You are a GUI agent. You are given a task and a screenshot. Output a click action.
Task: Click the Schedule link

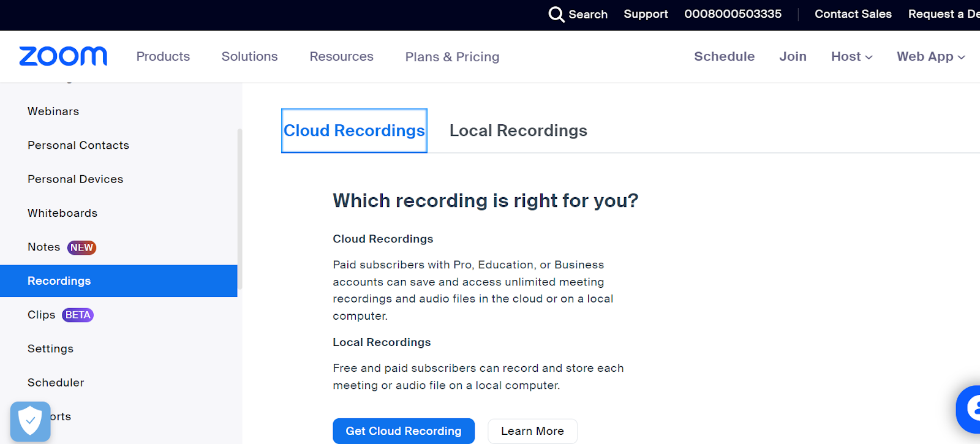click(724, 56)
